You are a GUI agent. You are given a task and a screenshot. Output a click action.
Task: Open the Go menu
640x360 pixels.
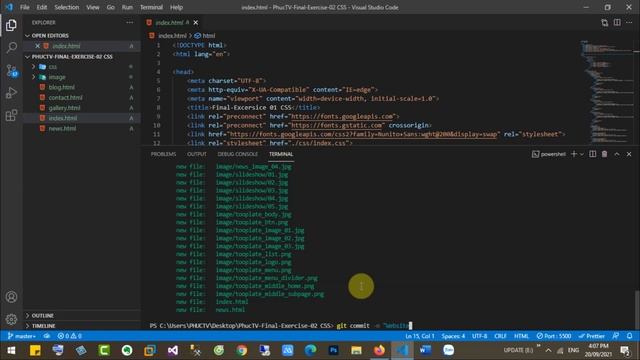110,7
